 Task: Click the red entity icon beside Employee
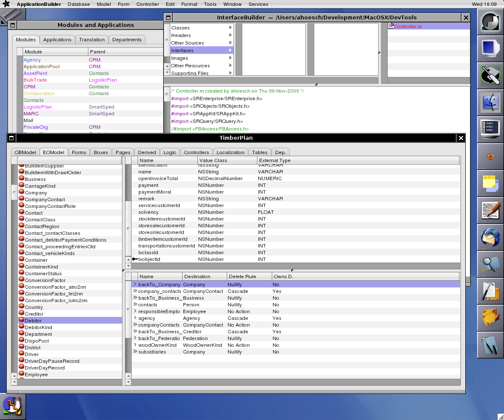click(x=21, y=374)
